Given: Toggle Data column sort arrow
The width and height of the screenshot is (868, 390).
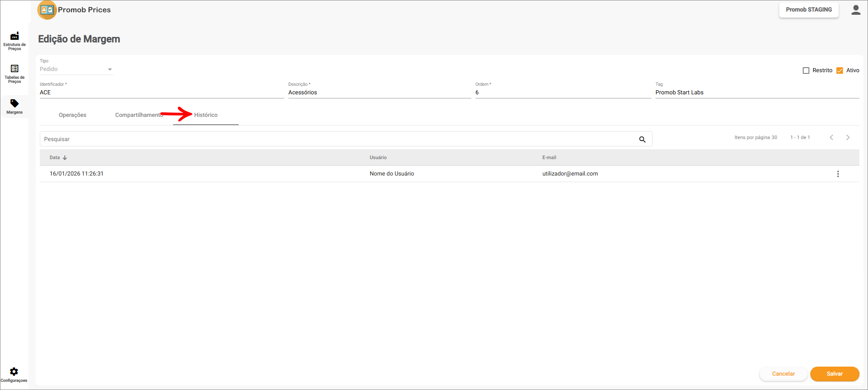Looking at the screenshot, I should 65,157.
